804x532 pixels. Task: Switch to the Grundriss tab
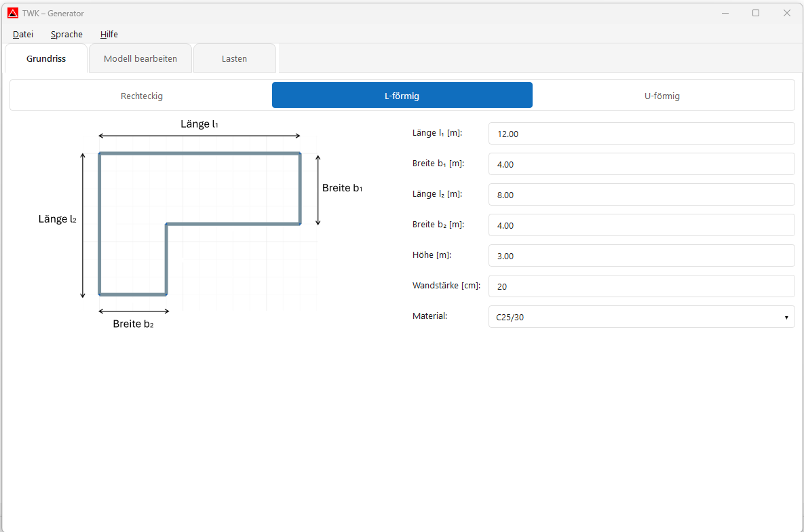coord(46,58)
